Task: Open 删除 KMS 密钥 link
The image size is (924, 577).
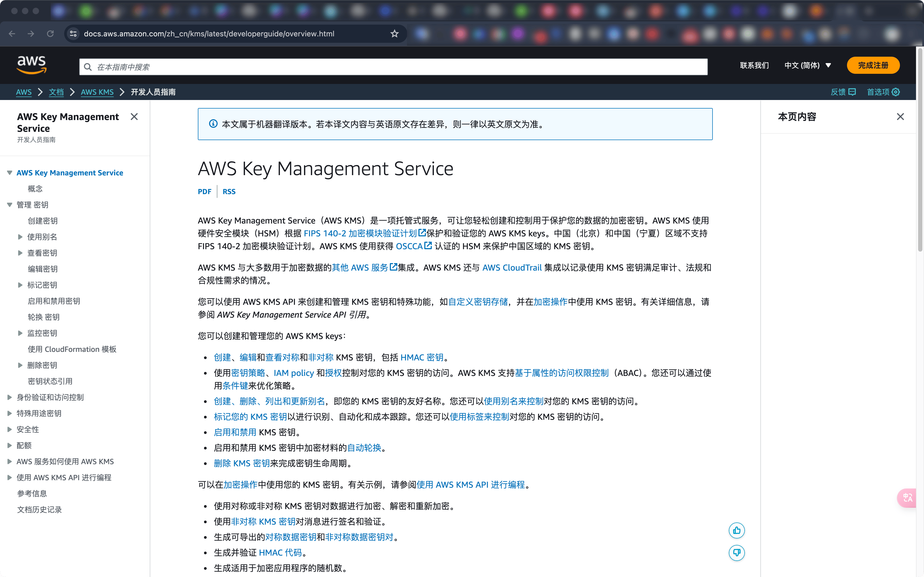Action: (x=241, y=463)
